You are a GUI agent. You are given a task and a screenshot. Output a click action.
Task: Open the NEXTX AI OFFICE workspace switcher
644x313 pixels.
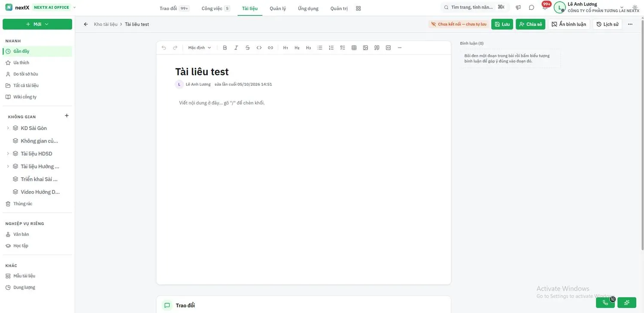55,7
